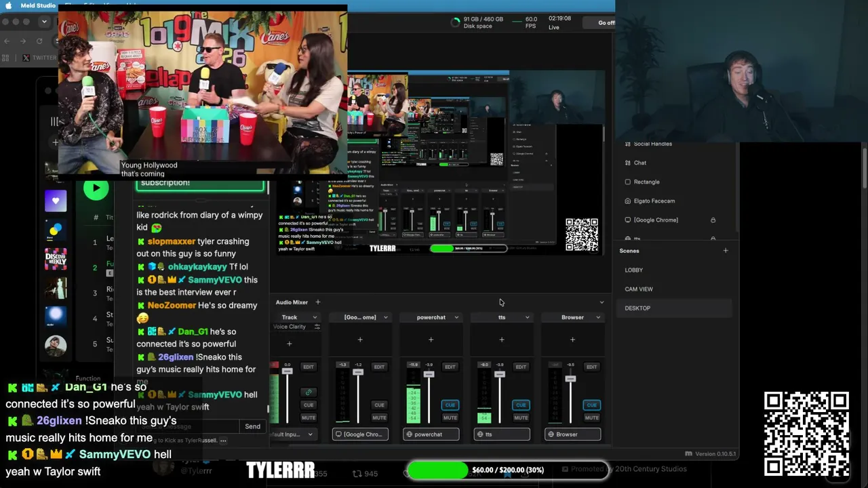This screenshot has width=868, height=488.
Task: Open the Meld Studio app menu
Action: tap(38, 5)
